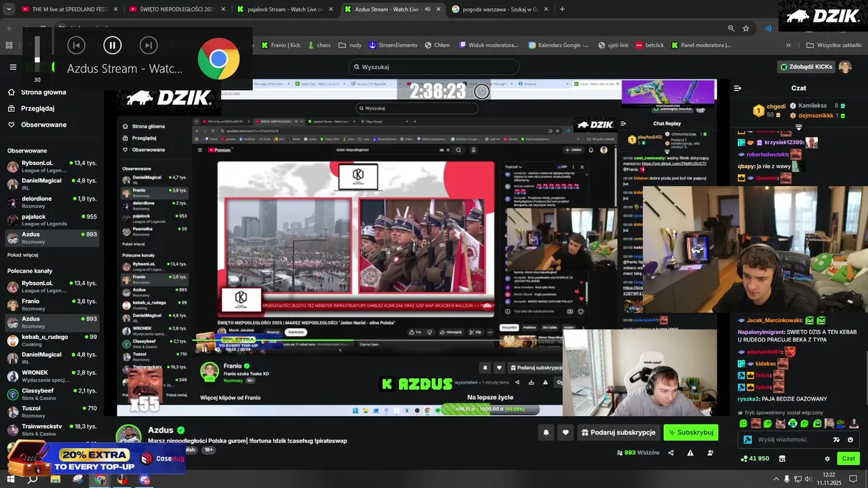The height and width of the screenshot is (488, 868).
Task: Open the nudy bookmarks folder
Action: (351, 45)
